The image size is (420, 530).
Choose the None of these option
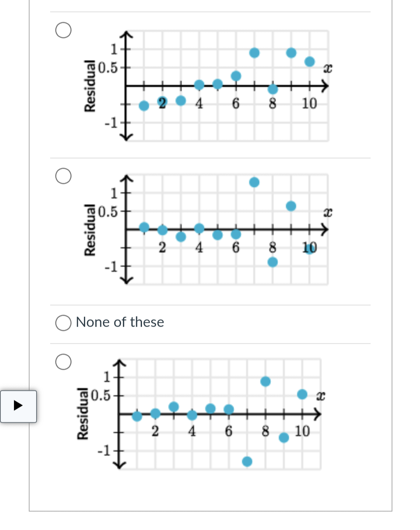63,322
